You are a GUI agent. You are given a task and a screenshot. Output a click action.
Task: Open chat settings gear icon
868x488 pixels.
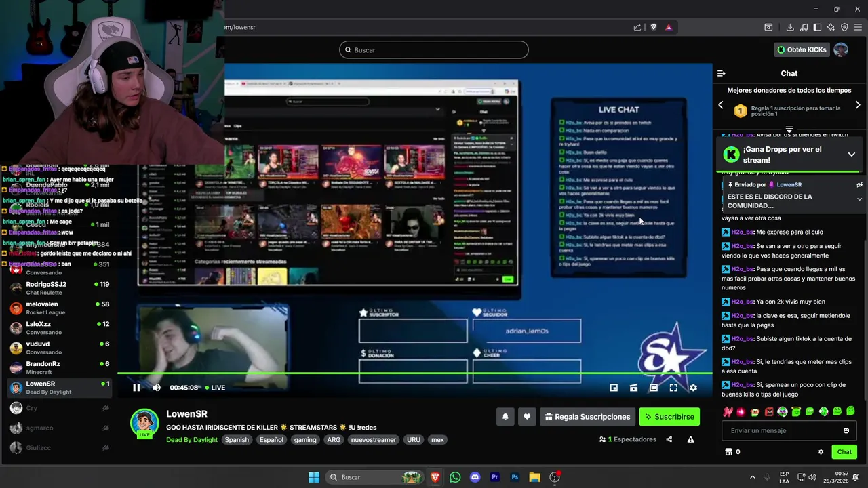(x=821, y=452)
